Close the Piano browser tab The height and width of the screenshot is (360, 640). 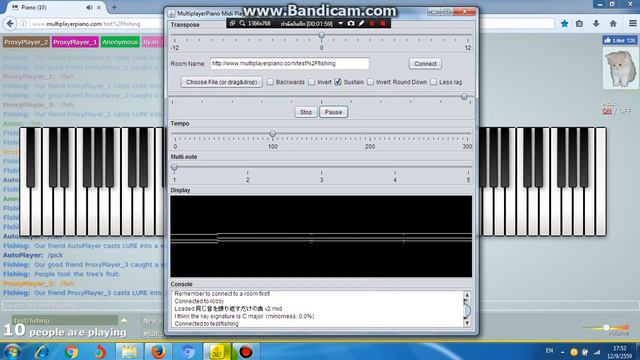point(99,7)
